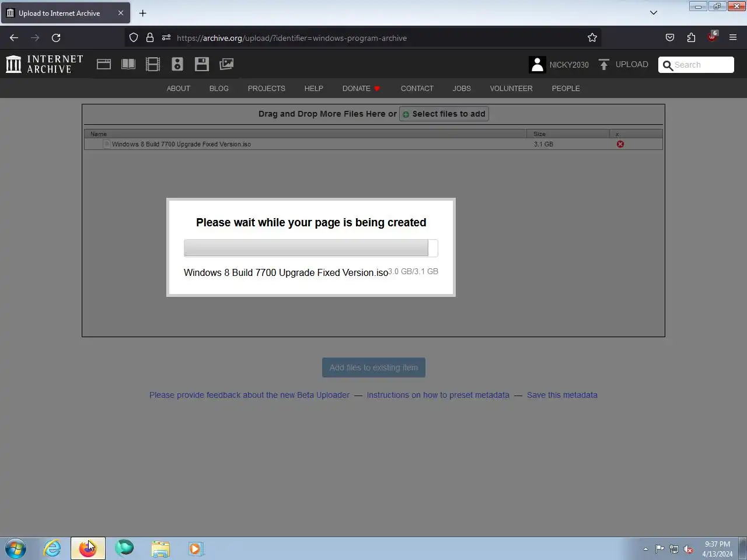Switch to Firefox in the taskbar

(x=88, y=548)
